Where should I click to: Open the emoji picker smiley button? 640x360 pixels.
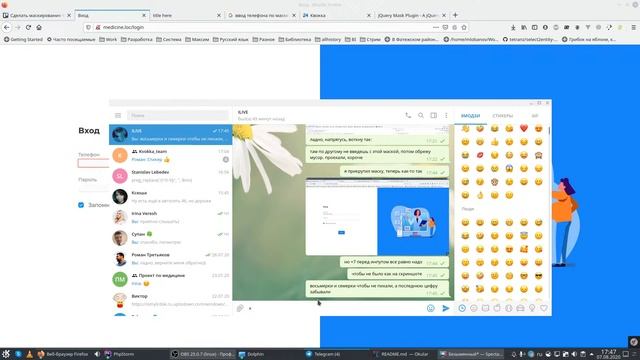[431, 308]
